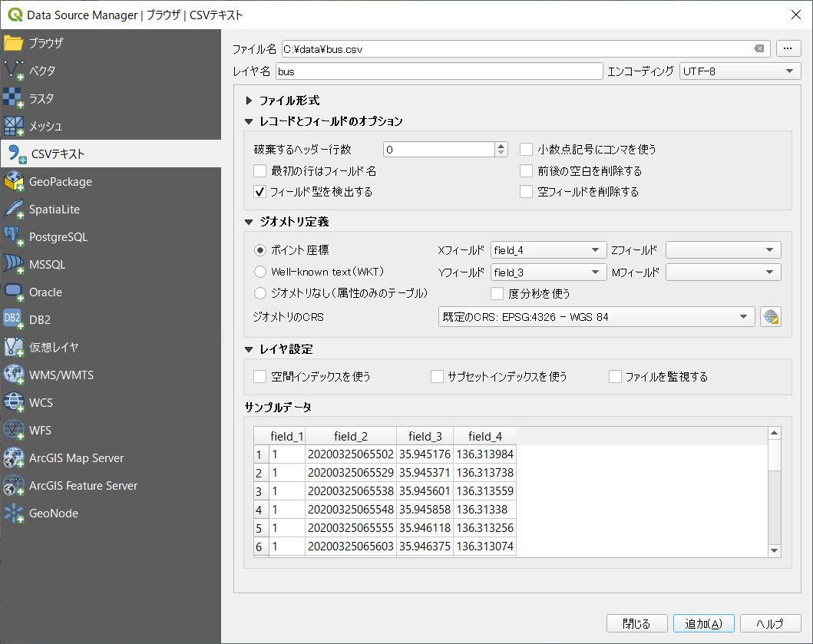Open the Mフィールド dropdown
Viewport: 813px width, 644px height.
point(723,272)
